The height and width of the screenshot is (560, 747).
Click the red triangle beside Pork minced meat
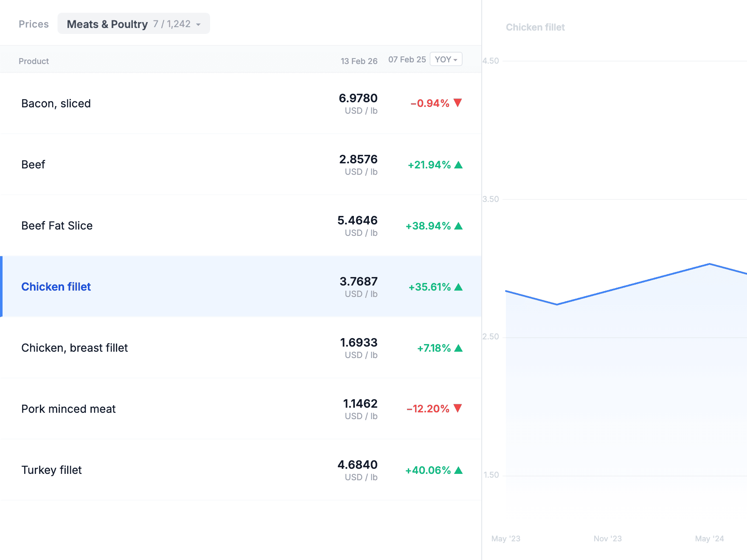[458, 409]
